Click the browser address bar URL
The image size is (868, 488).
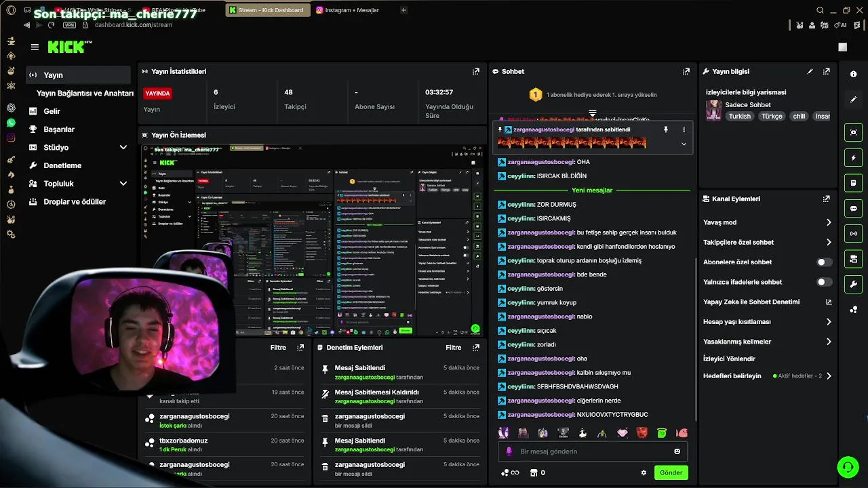(134, 25)
